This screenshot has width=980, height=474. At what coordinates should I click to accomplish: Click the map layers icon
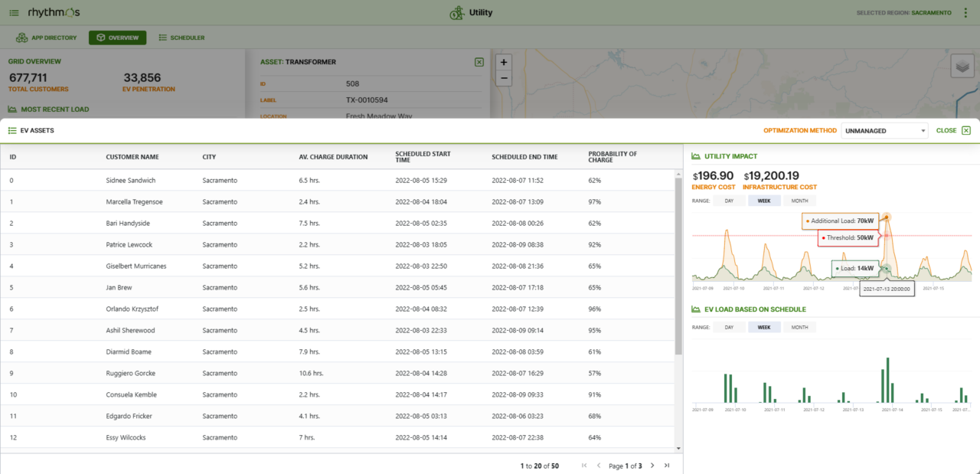tap(962, 67)
